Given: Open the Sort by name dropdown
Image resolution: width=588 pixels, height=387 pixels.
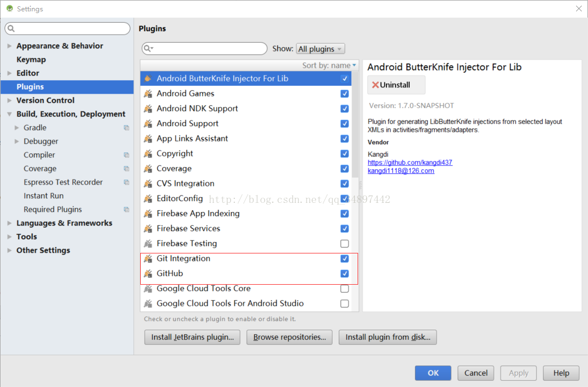Looking at the screenshot, I should click(x=329, y=65).
